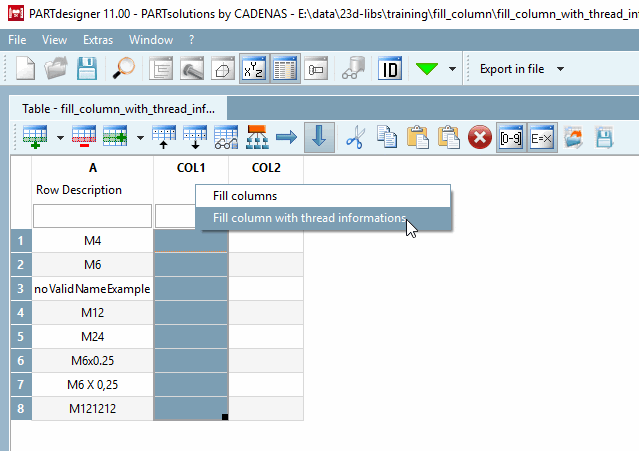Expand the Export in file dropdown arrow
The width and height of the screenshot is (639, 451).
point(560,69)
